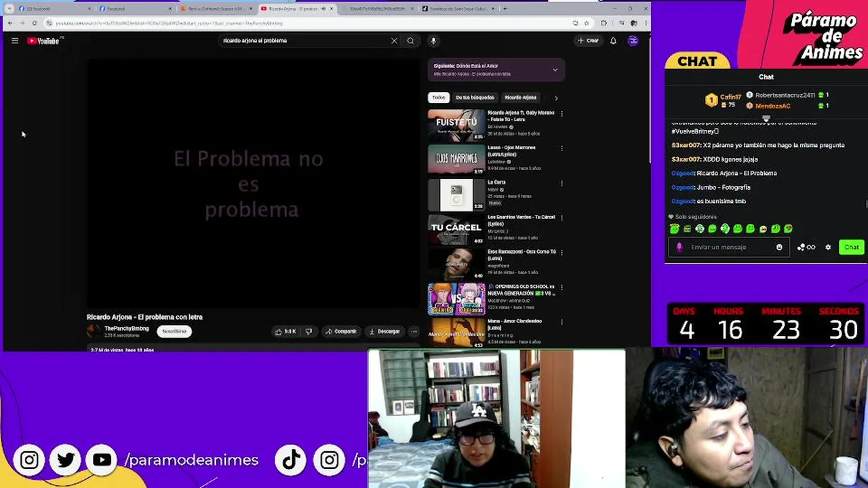This screenshot has width=868, height=488.
Task: Open the 'La Carta' video thumbnail
Action: [456, 195]
